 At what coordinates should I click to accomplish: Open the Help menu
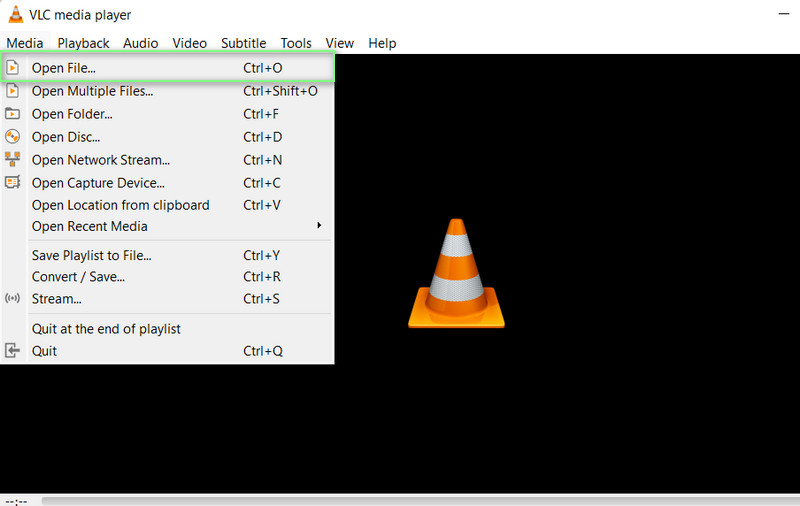(x=382, y=43)
